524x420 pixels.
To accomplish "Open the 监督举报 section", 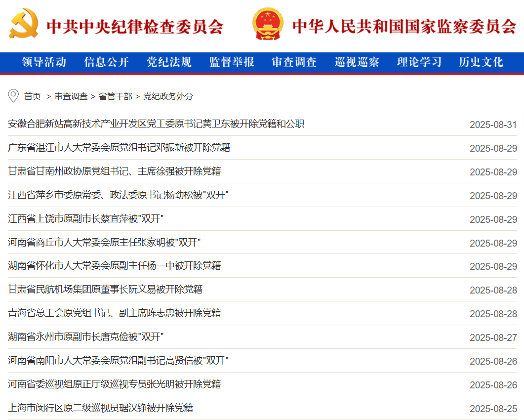I will [x=231, y=63].
